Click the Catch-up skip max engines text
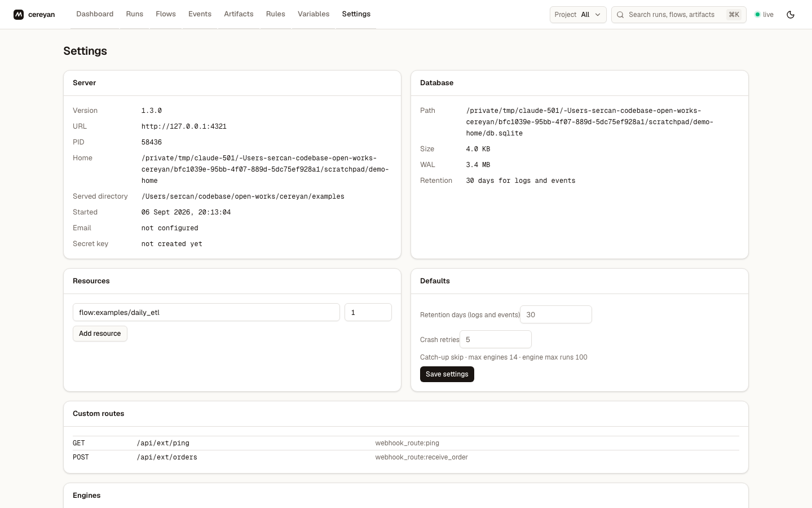 coord(504,357)
